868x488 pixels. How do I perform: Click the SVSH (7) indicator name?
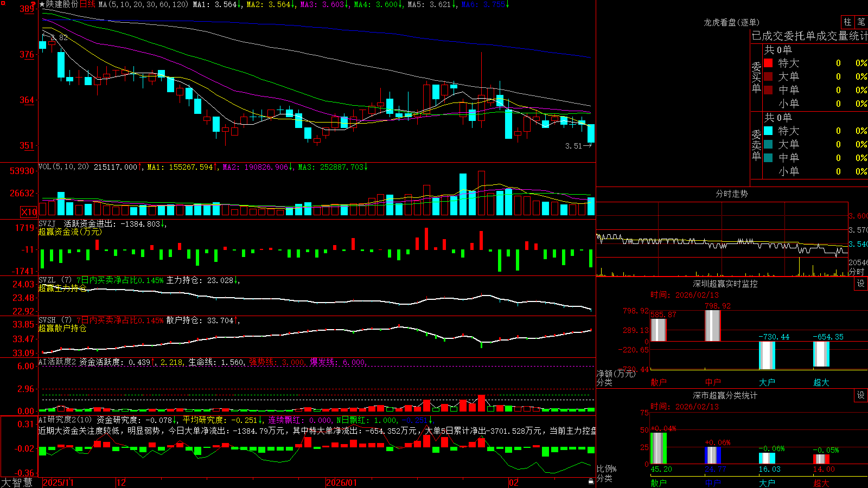click(55, 320)
